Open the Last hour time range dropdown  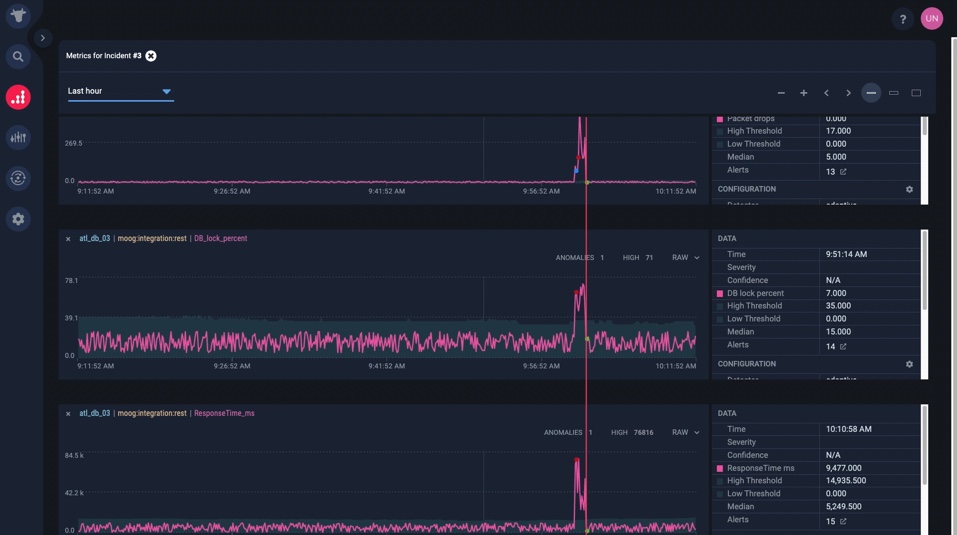click(120, 91)
